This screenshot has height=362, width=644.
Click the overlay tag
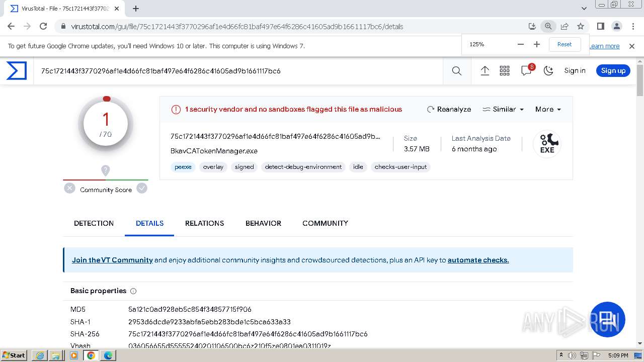(x=213, y=167)
